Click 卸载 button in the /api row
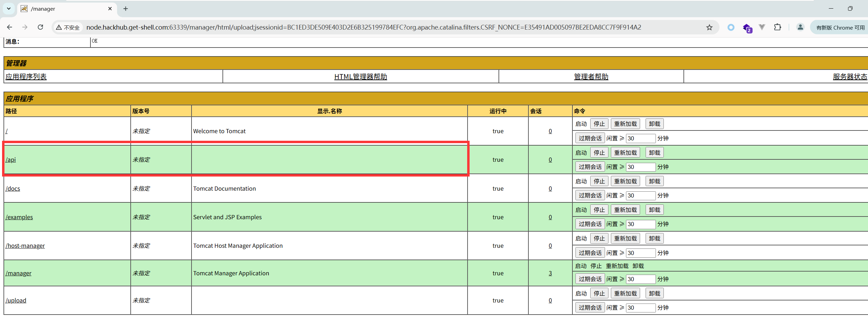This screenshot has width=868, height=319. [x=654, y=152]
